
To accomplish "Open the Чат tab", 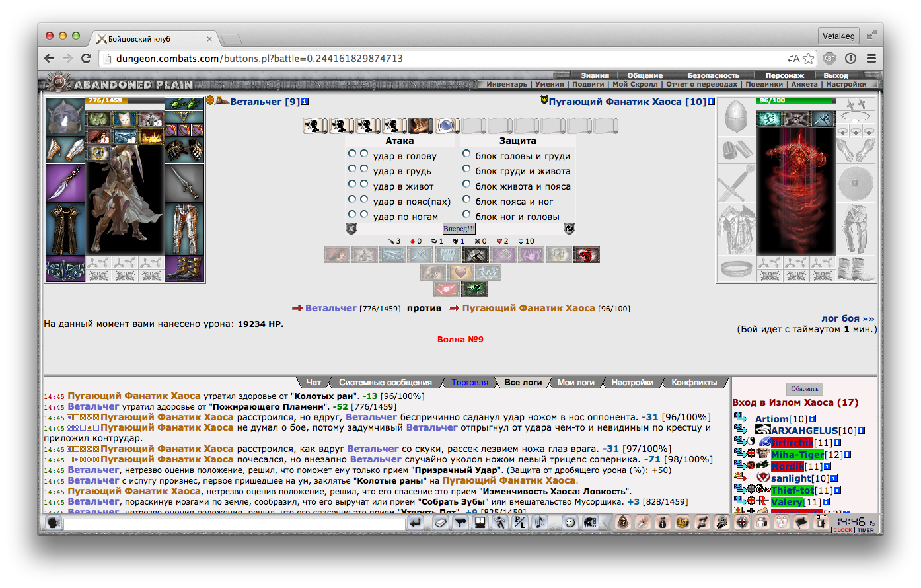I will pyautogui.click(x=313, y=382).
